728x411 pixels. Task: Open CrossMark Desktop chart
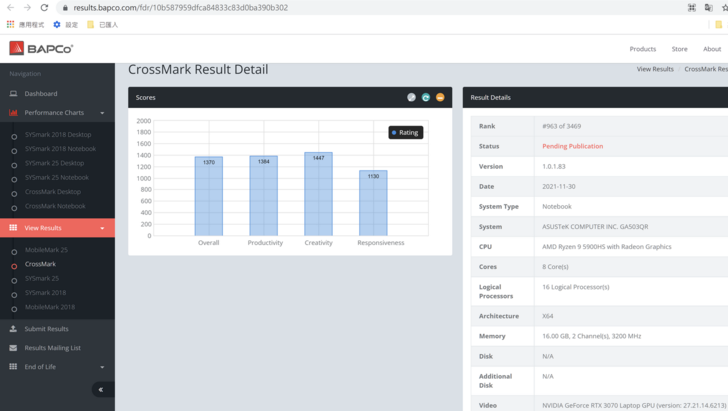(x=52, y=191)
